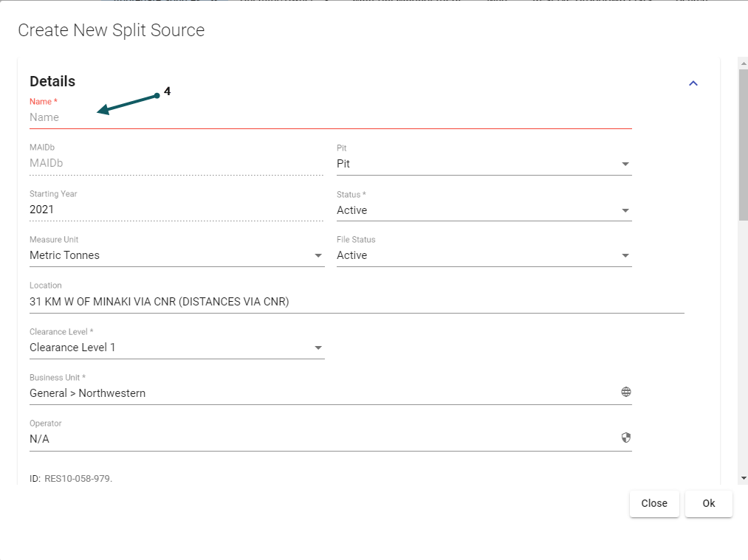Click the vertical scrollbar thumb
Image resolution: width=748 pixels, height=560 pixels.
pyautogui.click(x=743, y=144)
